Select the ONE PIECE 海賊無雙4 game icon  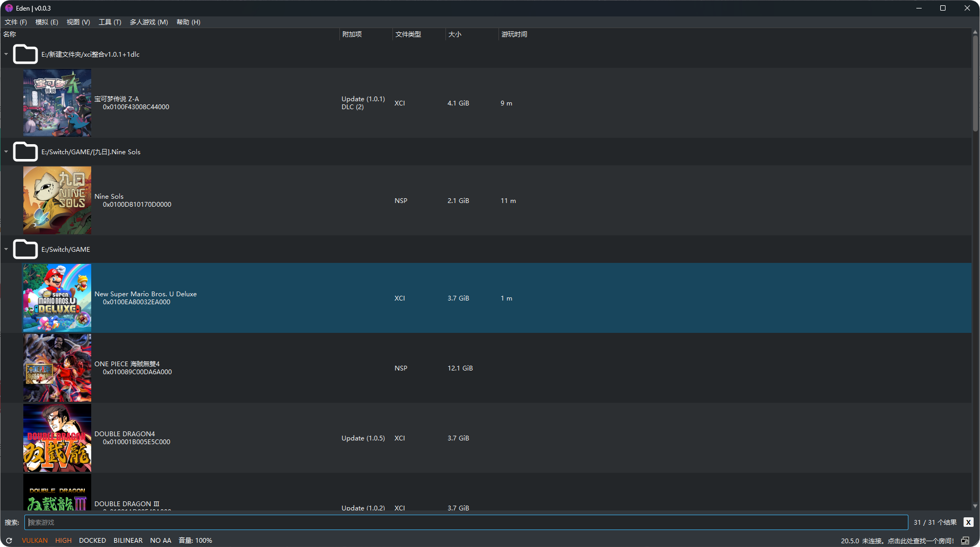click(x=57, y=368)
